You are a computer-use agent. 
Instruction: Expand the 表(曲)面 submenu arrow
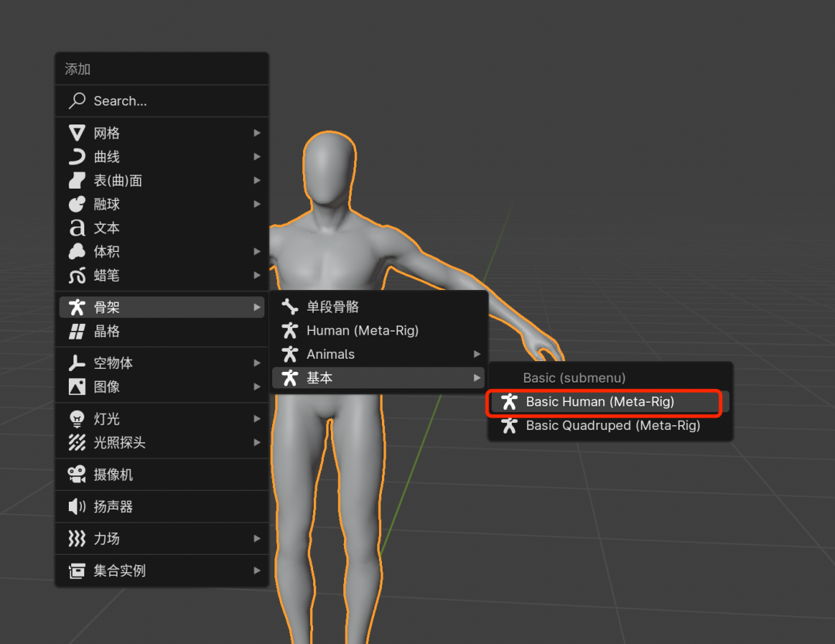click(257, 181)
